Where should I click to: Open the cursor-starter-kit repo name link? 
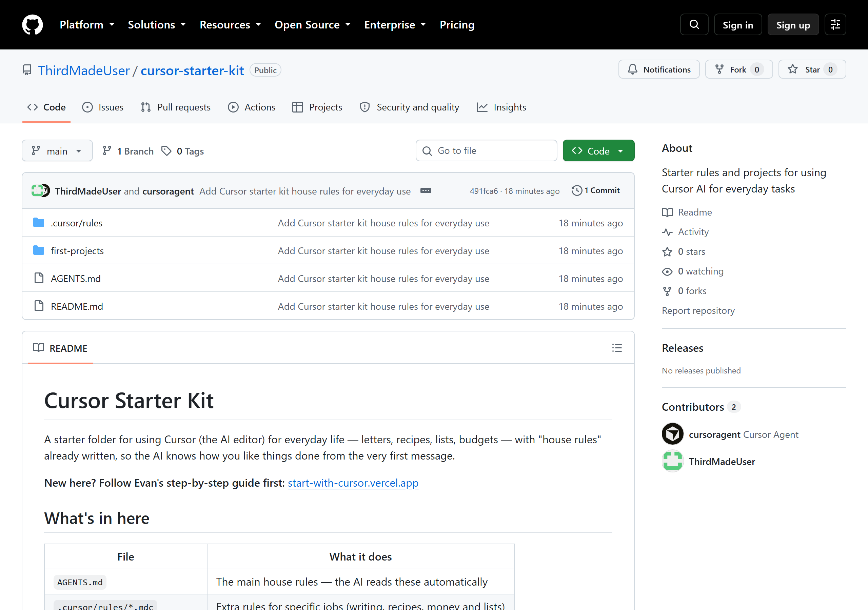point(192,70)
